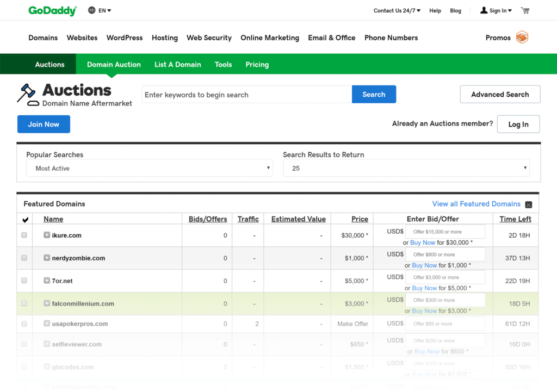
Task: Click the Join Now button
Action: coord(44,124)
